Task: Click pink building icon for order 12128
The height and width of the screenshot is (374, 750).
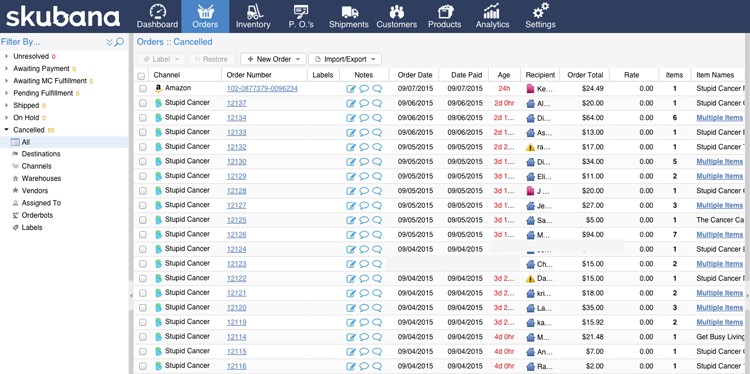Action: (530, 191)
